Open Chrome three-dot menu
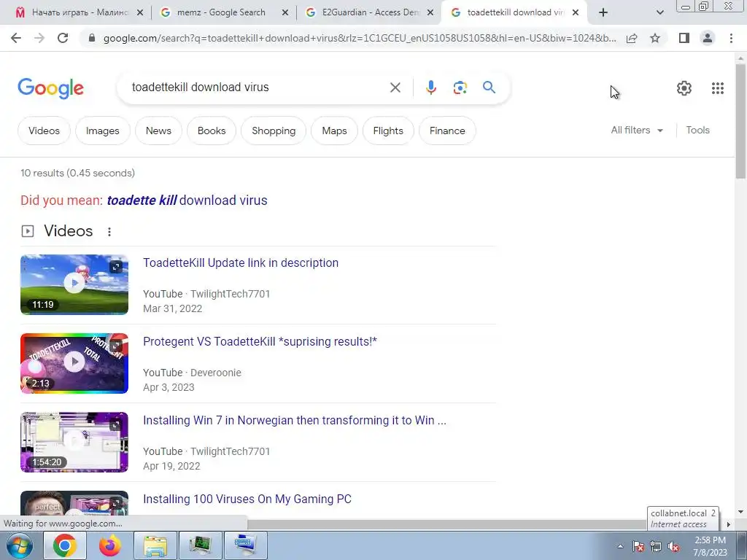Viewport: 747px width, 560px height. [x=731, y=38]
